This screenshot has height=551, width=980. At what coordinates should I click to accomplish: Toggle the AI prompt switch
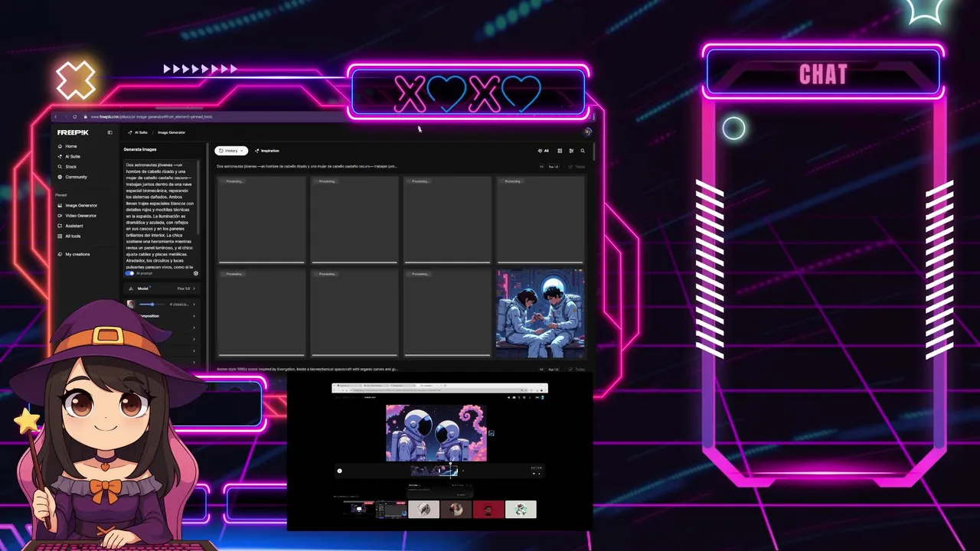pos(129,273)
